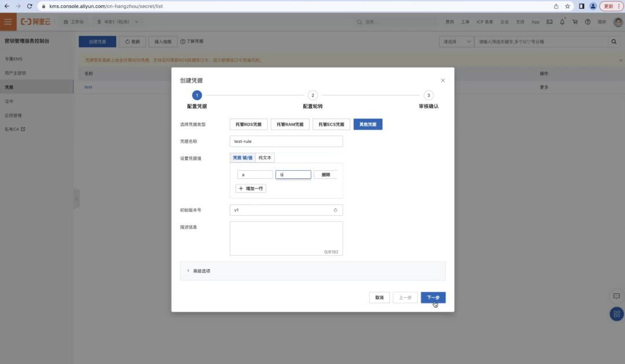Open 私有CA external link
This screenshot has width=625, height=364.
click(14, 129)
